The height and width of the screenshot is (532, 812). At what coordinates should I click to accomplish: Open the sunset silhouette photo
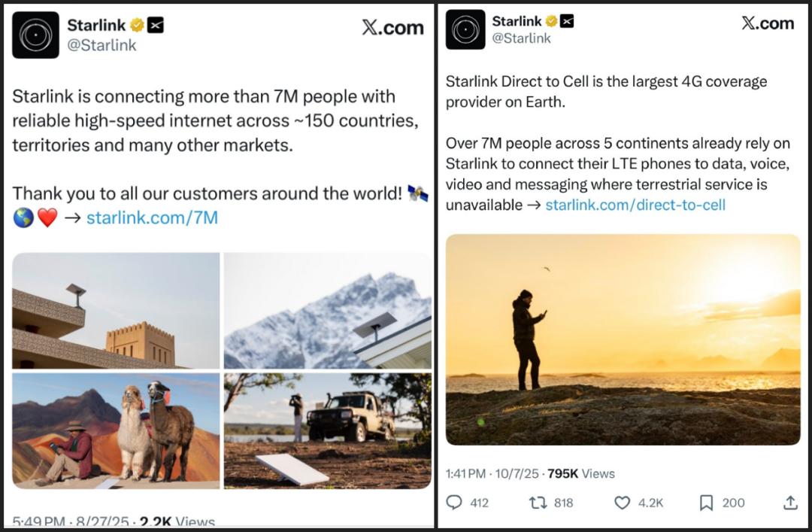tap(623, 339)
